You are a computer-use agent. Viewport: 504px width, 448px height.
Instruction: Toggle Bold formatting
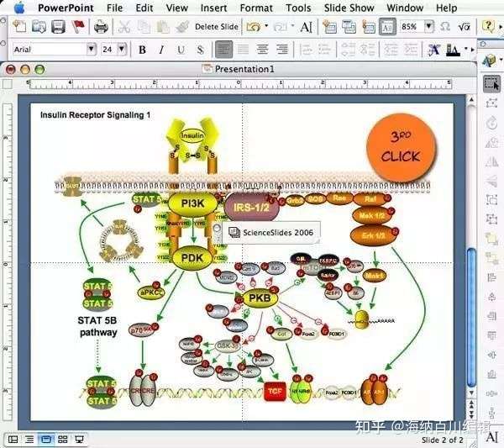click(x=142, y=50)
